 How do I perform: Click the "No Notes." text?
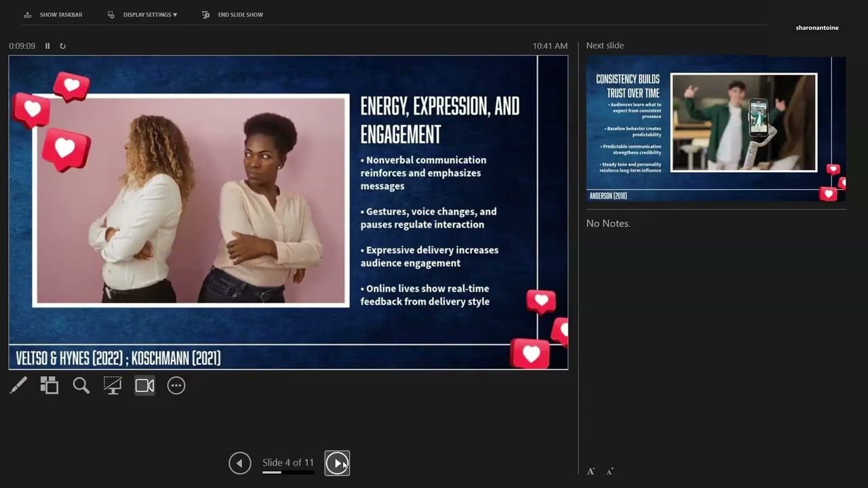coord(608,223)
